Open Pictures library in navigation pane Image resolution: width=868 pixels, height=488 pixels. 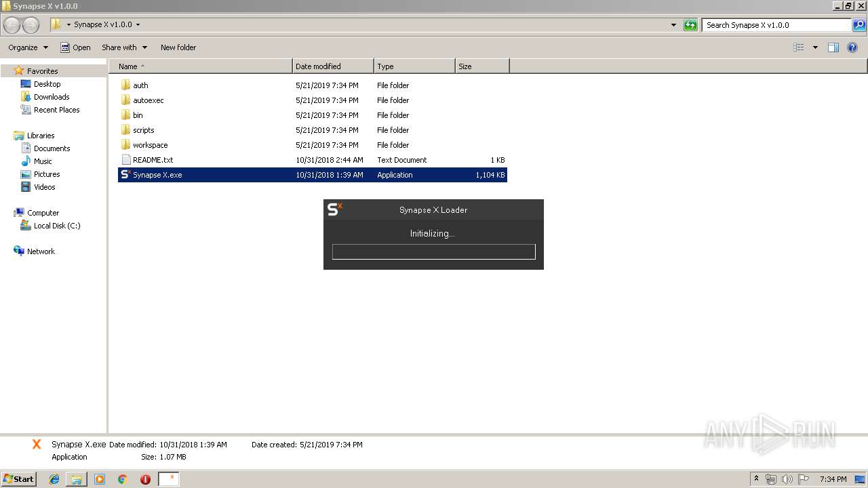coord(47,174)
